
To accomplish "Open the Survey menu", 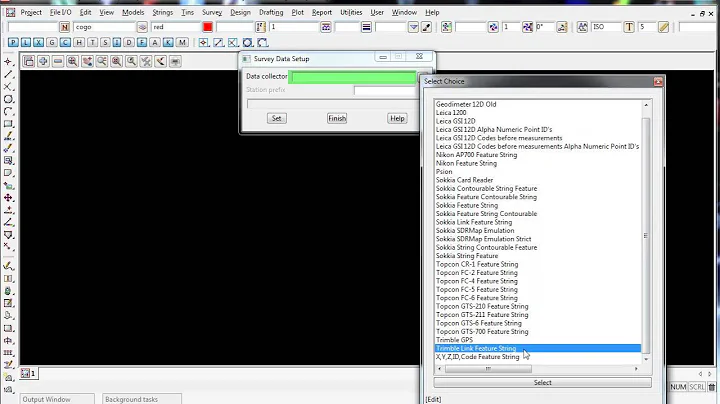I will (212, 12).
